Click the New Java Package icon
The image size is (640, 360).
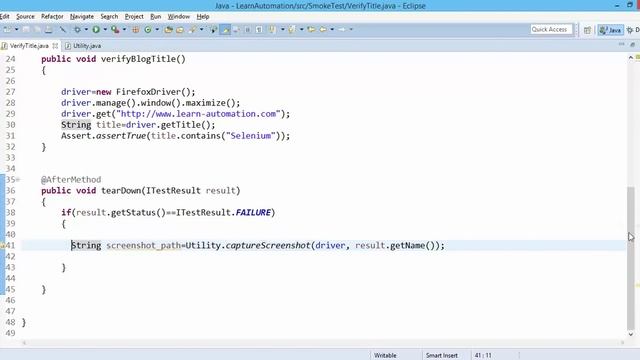pos(136,29)
